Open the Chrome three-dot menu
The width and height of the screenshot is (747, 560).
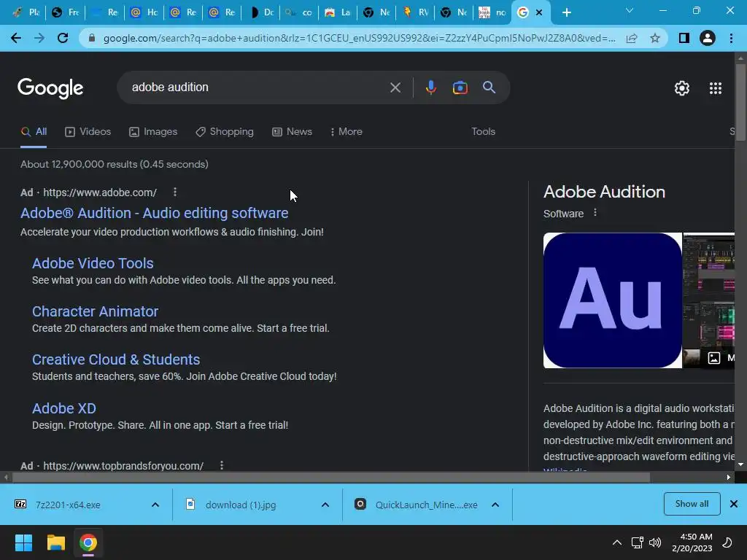tap(731, 38)
